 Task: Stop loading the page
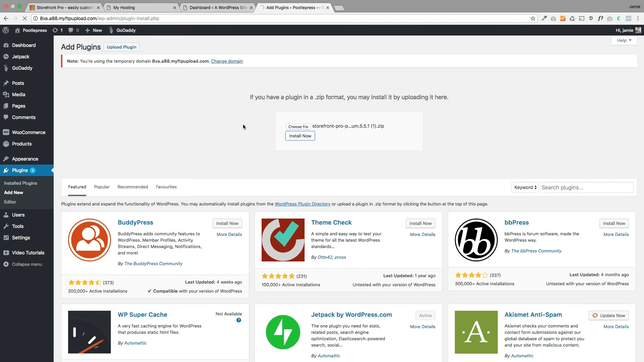tap(25, 18)
